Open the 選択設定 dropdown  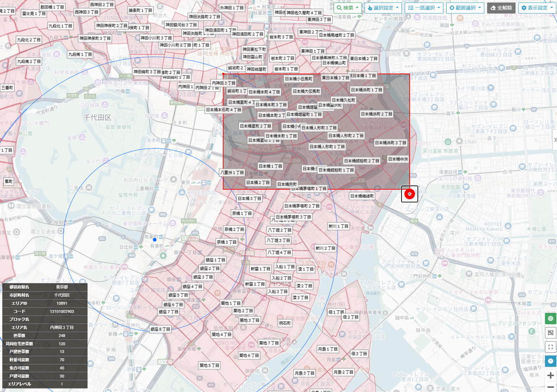383,8
